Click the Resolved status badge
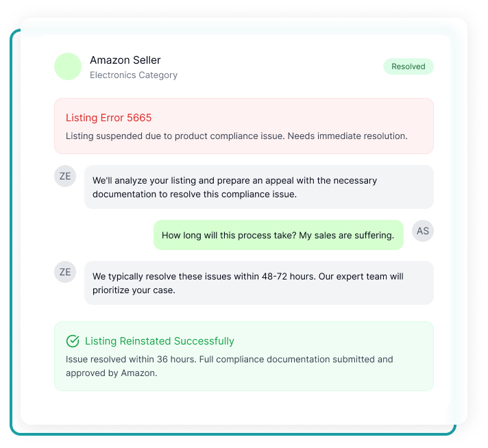 [x=408, y=66]
